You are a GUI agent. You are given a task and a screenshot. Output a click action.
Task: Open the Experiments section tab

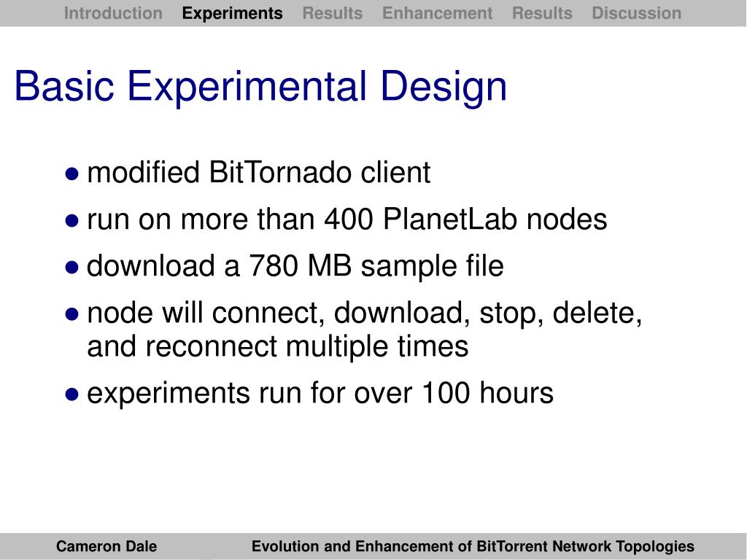pos(233,13)
